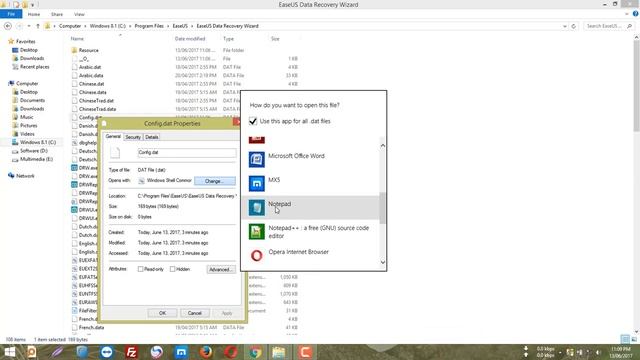Open the File ribbon tab
640x360 pixels.
click(x=11, y=14)
